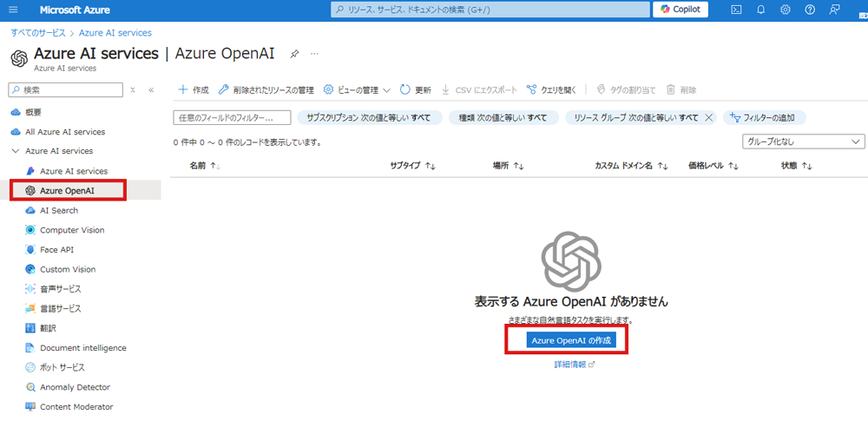This screenshot has width=868, height=421.
Task: Collapse the Azure AI services tree group
Action: tap(15, 151)
